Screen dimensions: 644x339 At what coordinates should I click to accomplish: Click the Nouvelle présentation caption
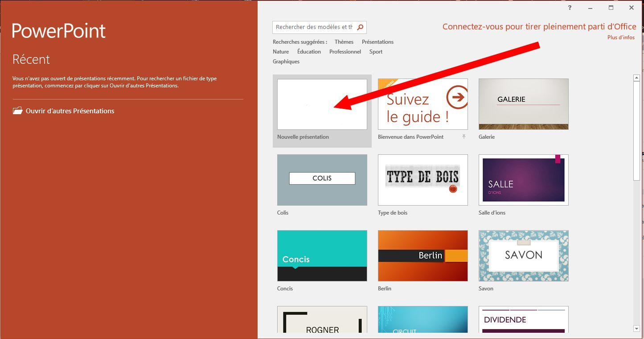[x=303, y=137]
